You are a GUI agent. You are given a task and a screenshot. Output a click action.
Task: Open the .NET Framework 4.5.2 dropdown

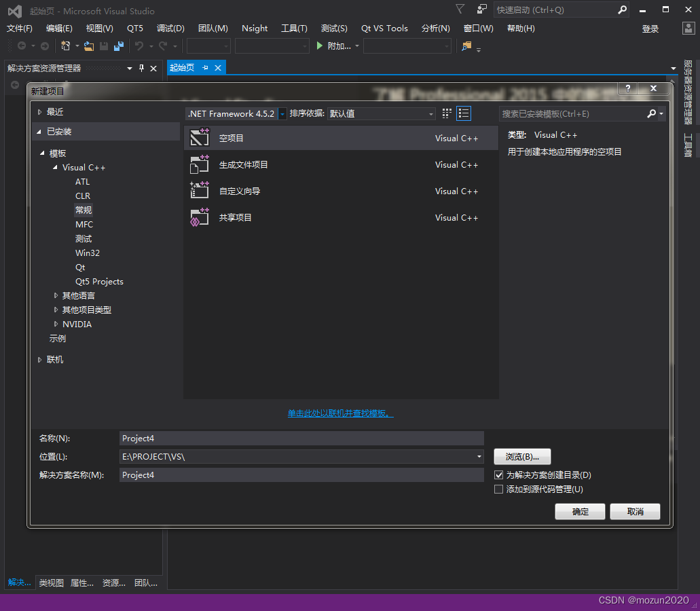(282, 114)
